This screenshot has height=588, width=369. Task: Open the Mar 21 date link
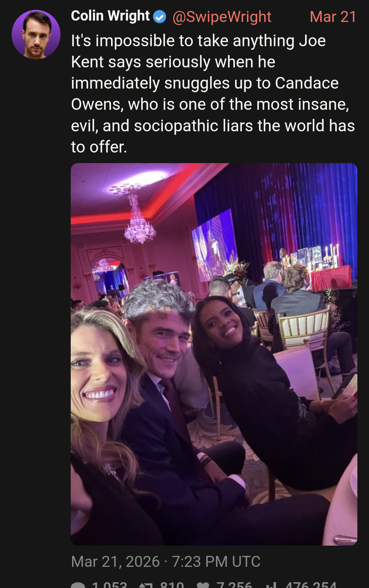tap(333, 17)
